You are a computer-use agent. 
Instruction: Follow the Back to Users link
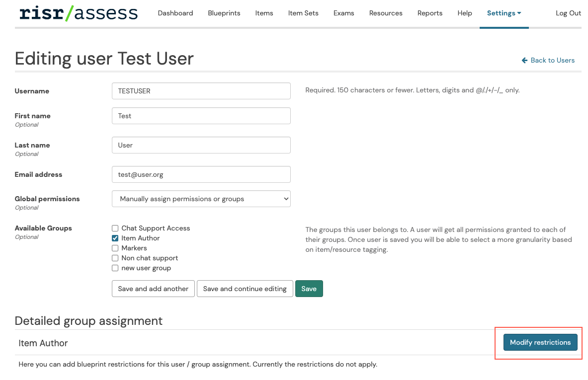coord(552,60)
